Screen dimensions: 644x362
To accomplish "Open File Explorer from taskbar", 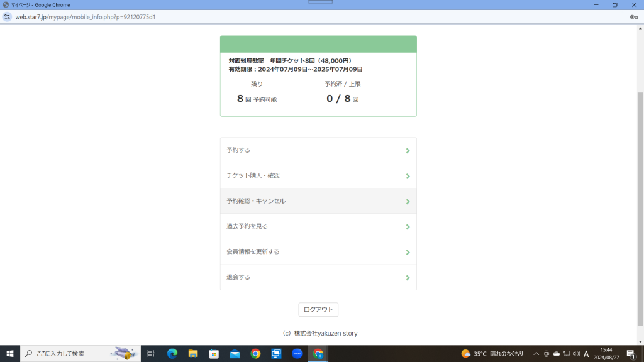I will click(x=193, y=353).
